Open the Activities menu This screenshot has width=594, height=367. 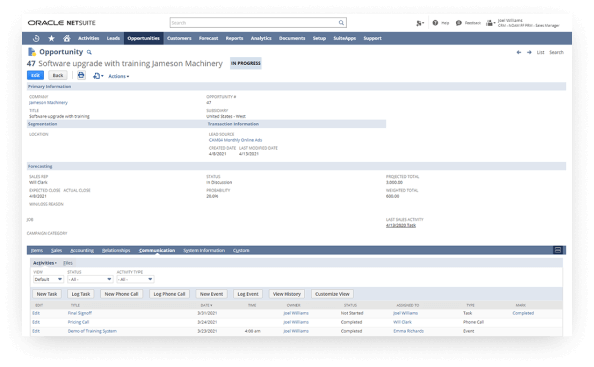coord(88,38)
